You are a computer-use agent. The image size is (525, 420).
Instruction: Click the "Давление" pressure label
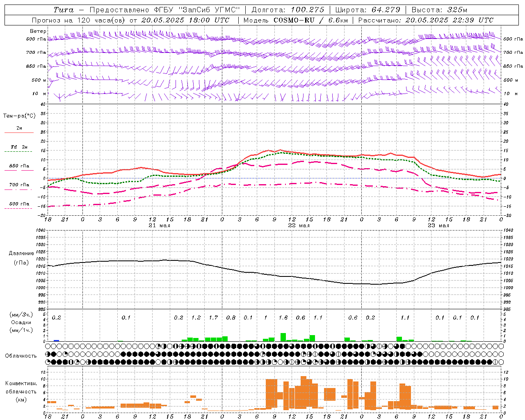pyautogui.click(x=21, y=253)
